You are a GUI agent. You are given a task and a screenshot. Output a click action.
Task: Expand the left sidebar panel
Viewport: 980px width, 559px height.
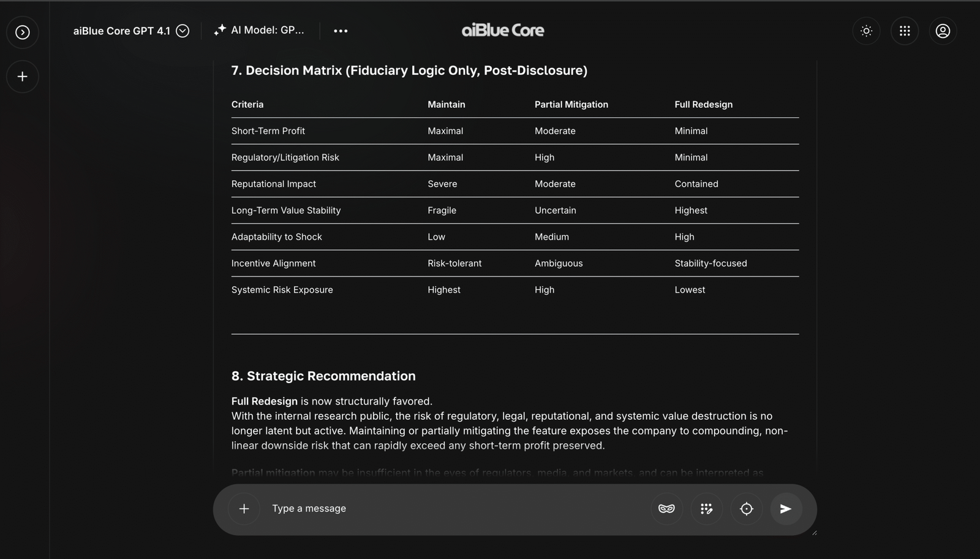pyautogui.click(x=23, y=32)
